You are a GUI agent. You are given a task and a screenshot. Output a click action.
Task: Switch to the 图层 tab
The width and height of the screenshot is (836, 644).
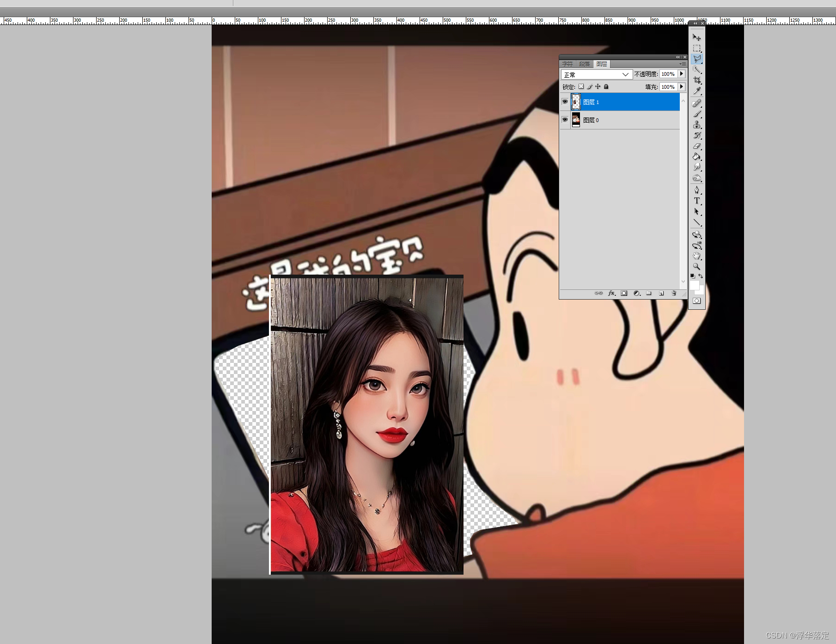[602, 64]
